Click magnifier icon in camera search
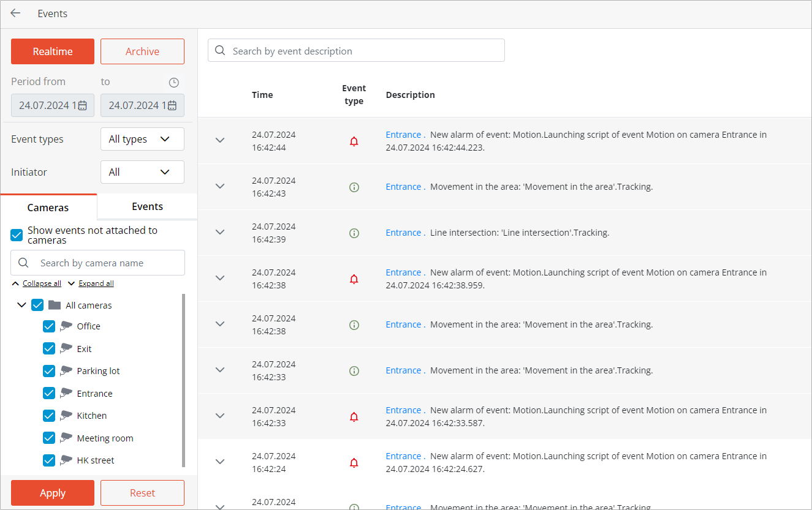 click(23, 263)
